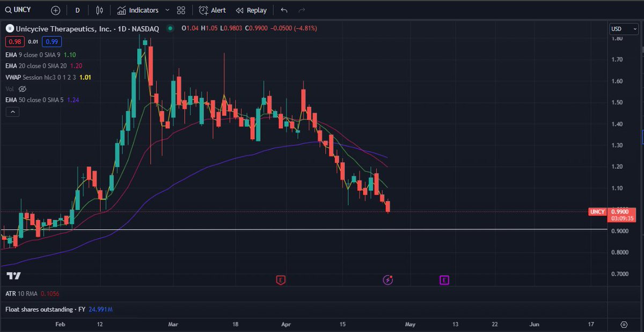The image size is (644, 332).
Task: Click the 1.50 label on the price axis
Action: [616, 102]
